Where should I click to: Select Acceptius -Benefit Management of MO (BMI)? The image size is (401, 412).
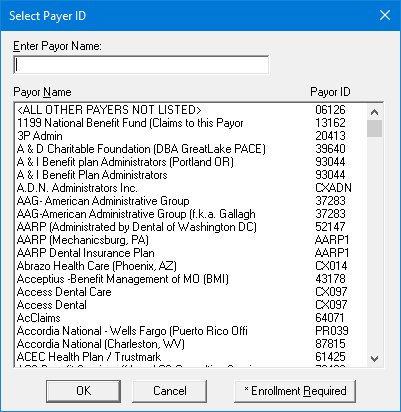click(191, 279)
